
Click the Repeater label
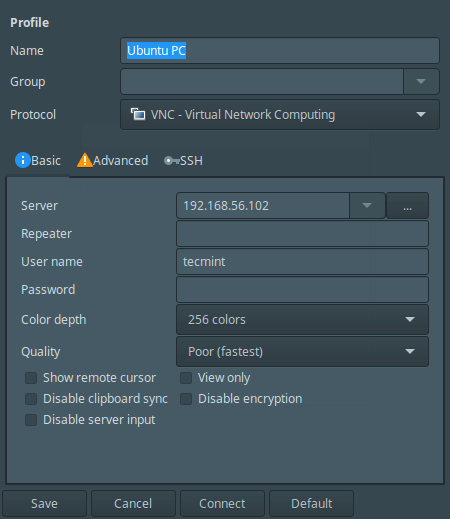pos(46,234)
